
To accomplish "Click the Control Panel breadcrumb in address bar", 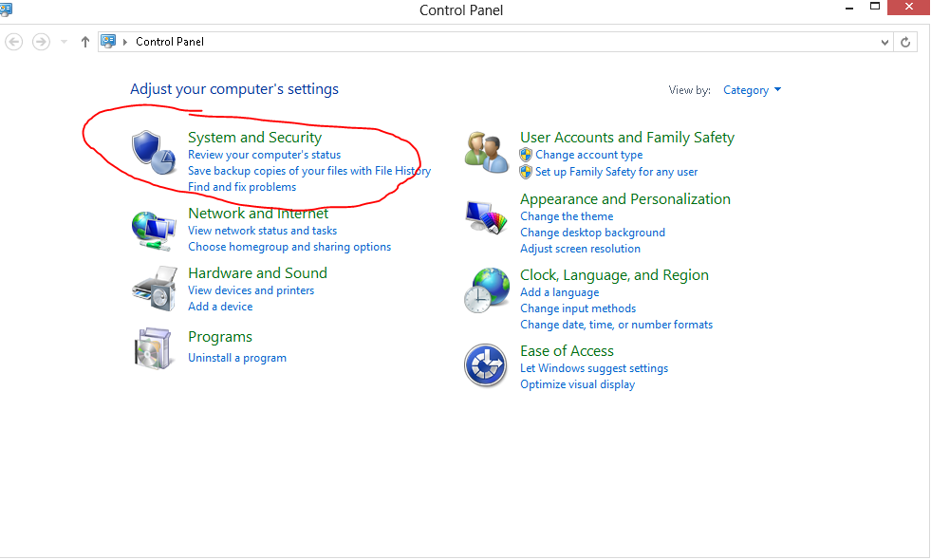I will click(x=170, y=42).
